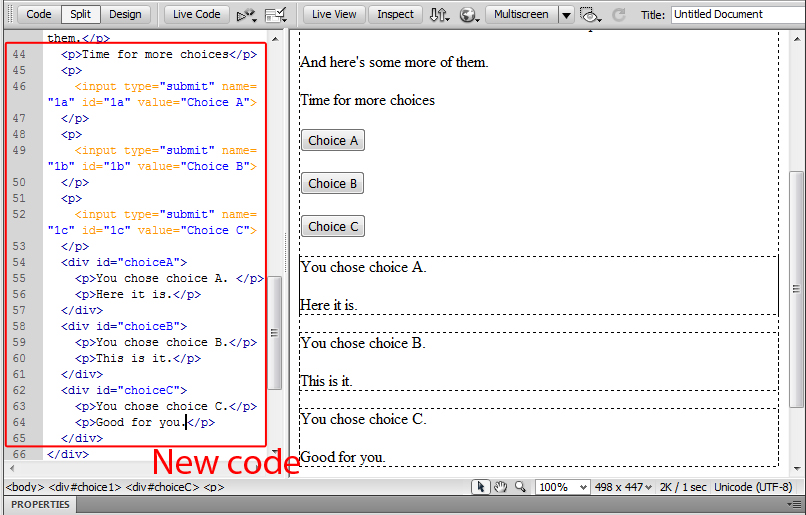Click code line 56 'Here it is.' paragraph
The image size is (806, 515).
click(138, 295)
